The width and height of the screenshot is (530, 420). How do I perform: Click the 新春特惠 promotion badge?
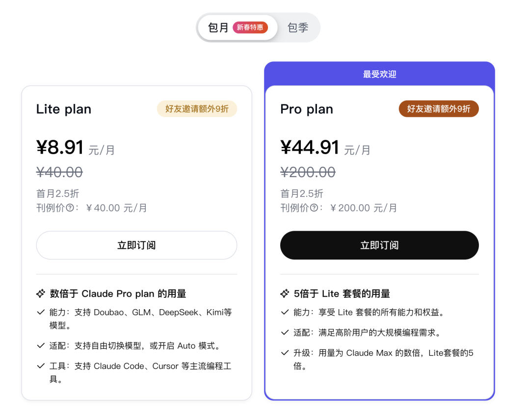tap(250, 27)
